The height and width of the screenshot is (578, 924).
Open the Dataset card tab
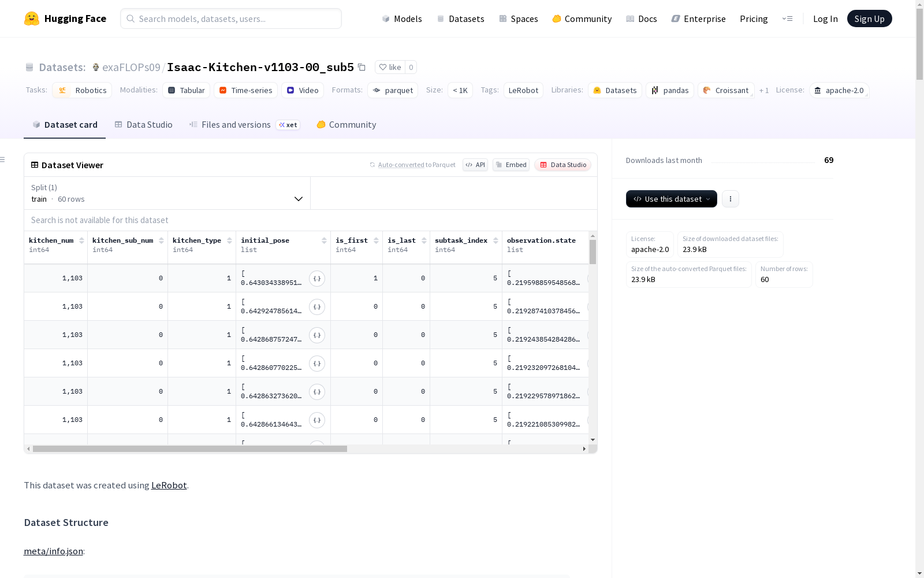pyautogui.click(x=65, y=125)
